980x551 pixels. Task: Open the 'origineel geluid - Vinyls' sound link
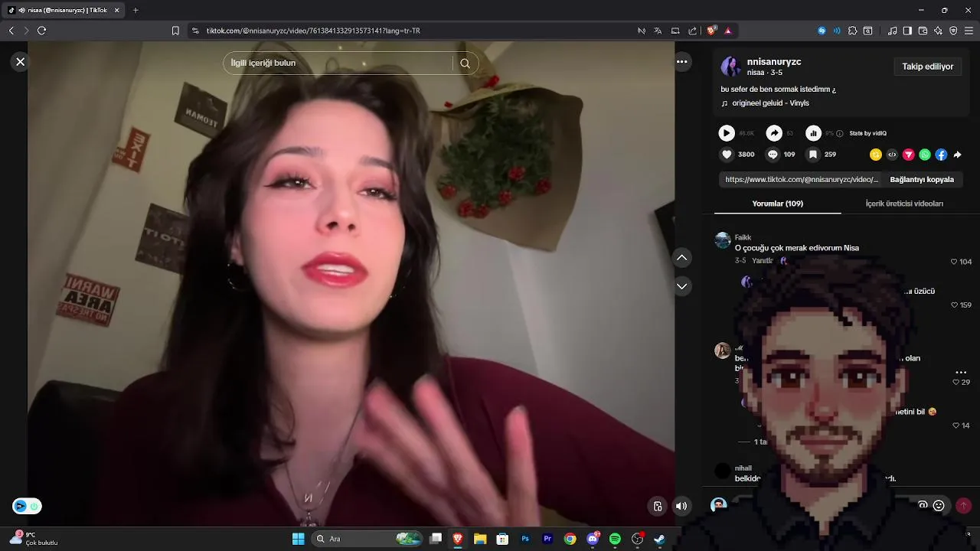pos(770,103)
